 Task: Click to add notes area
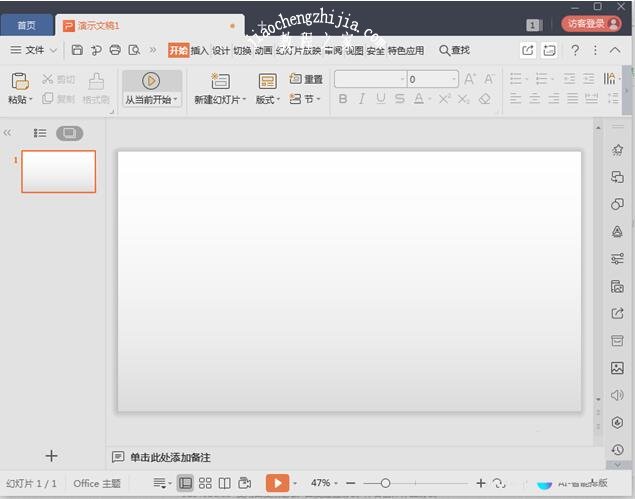tap(170, 458)
